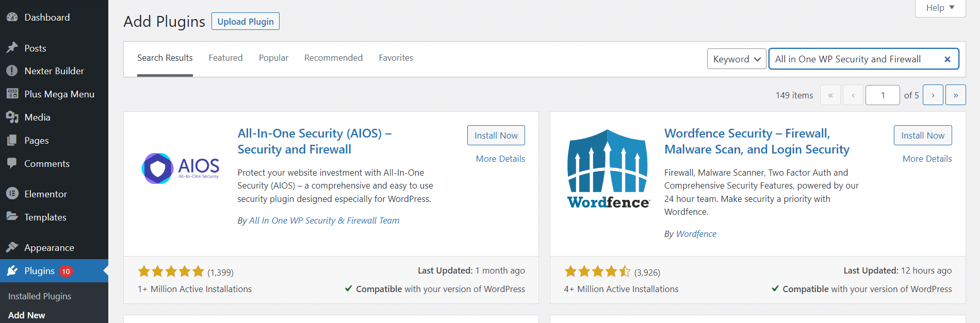980x323 pixels.
Task: Click the current page number field
Action: [x=882, y=95]
